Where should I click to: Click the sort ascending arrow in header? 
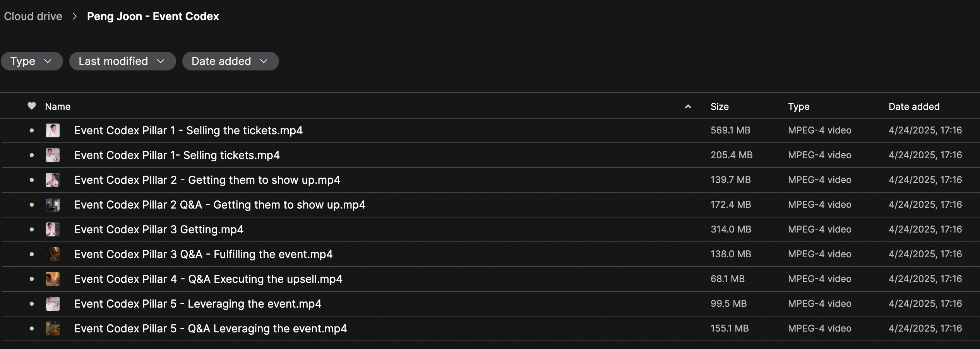tap(688, 106)
